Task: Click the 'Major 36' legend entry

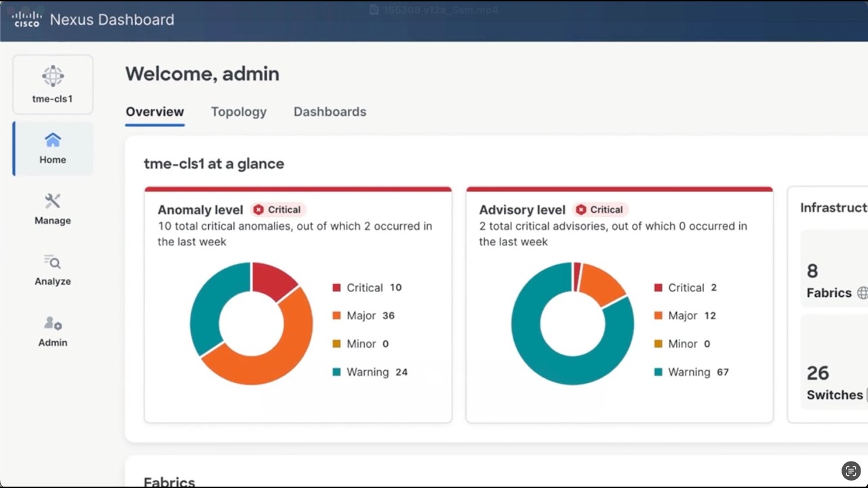Action: click(363, 316)
